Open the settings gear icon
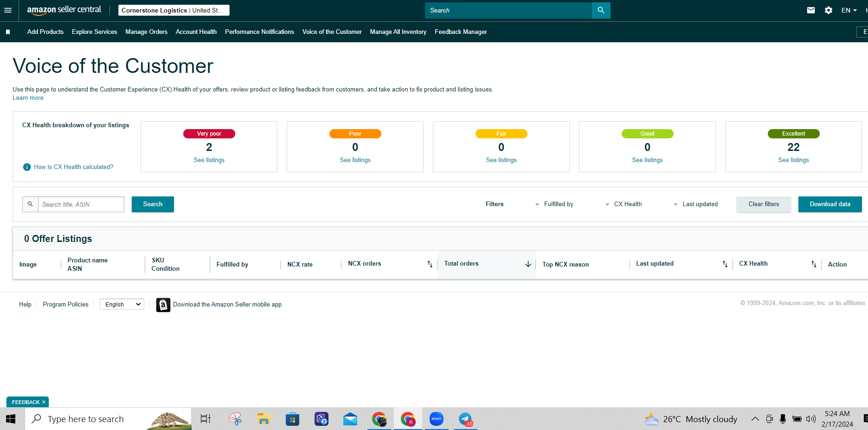The width and height of the screenshot is (868, 430). coord(828,10)
